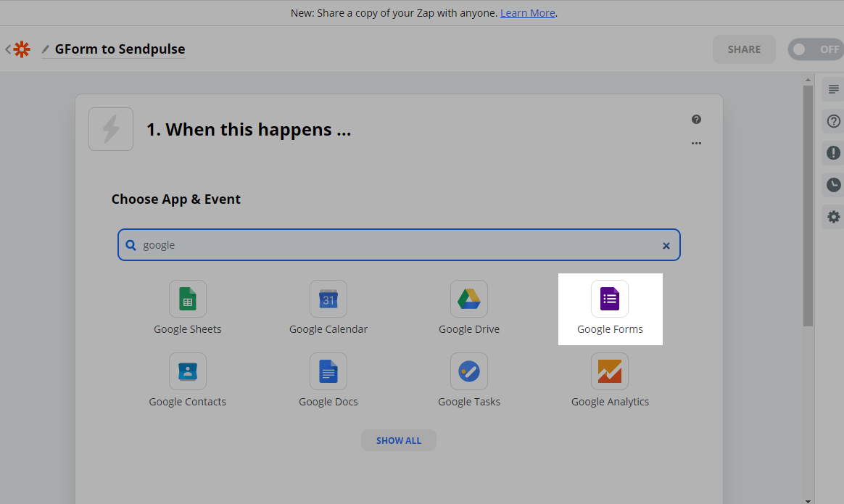Select the Google Drive app icon
This screenshot has width=844, height=504.
pyautogui.click(x=469, y=299)
